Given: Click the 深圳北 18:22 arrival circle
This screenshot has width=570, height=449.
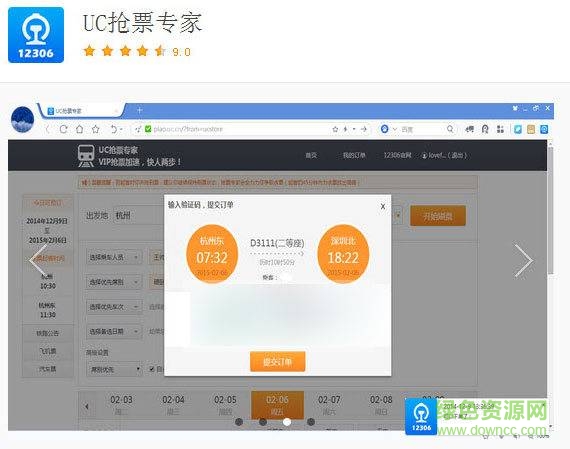Looking at the screenshot, I should click(343, 254).
